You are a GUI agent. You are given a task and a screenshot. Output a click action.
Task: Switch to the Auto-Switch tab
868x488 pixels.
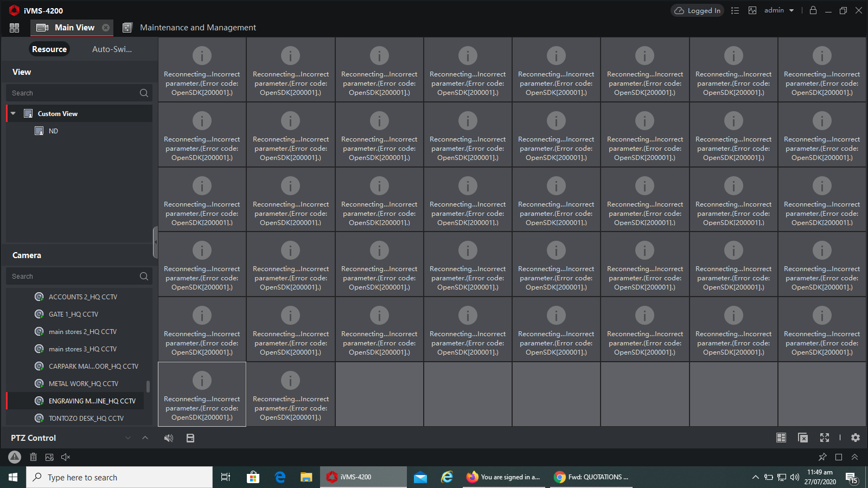pos(112,49)
